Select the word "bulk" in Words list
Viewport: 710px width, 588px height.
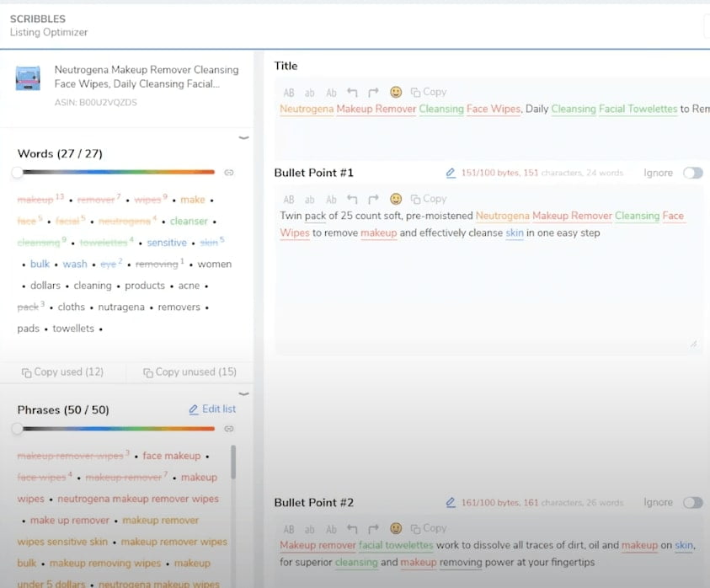pos(40,265)
